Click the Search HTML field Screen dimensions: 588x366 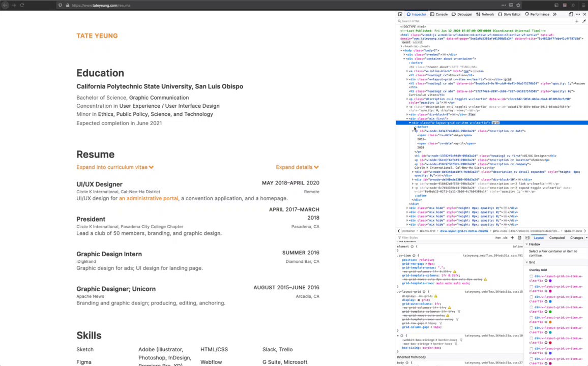(x=484, y=21)
